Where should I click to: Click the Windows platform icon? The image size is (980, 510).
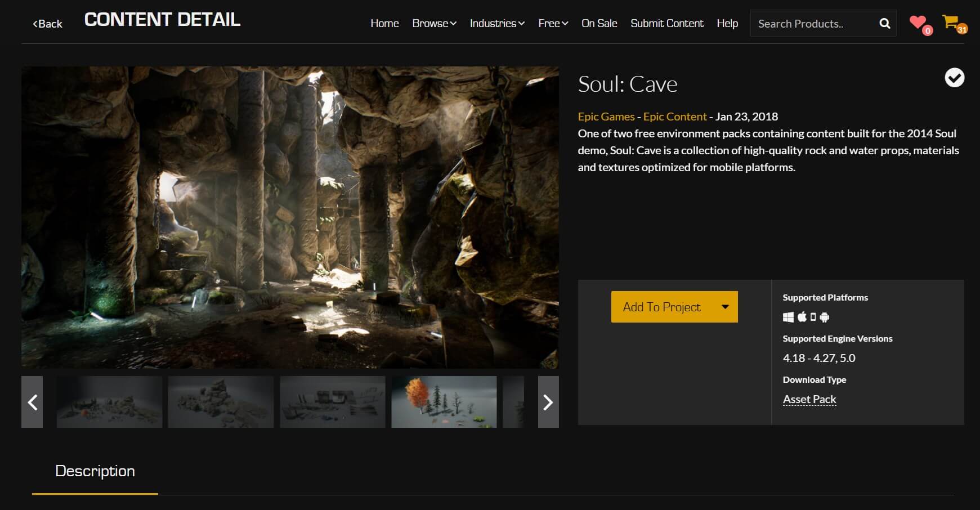point(788,317)
